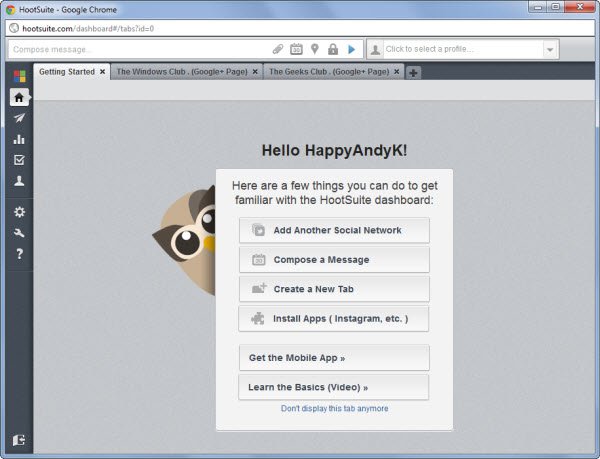Click the page icon in address bar
This screenshot has height=459, width=600.
pyautogui.click(x=14, y=28)
